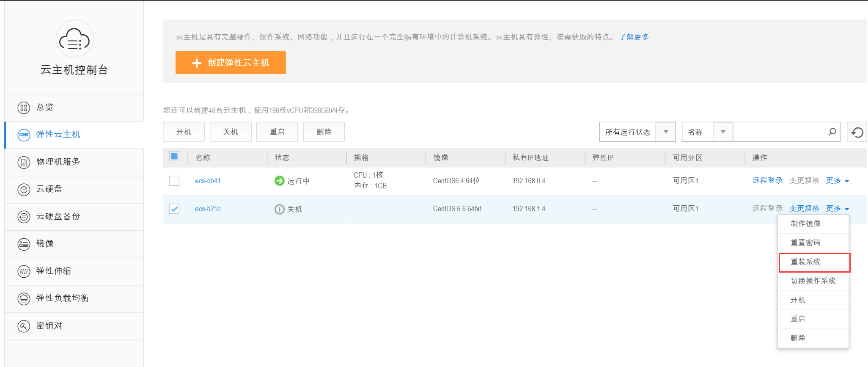The image size is (868, 367).
Task: Uncheck the checkbox for ecs-521c
Action: point(174,209)
